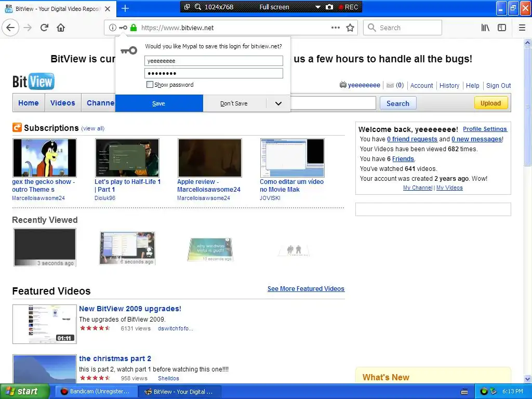The width and height of the screenshot is (532, 399).
Task: Click Sign Out link
Action: (x=498, y=86)
